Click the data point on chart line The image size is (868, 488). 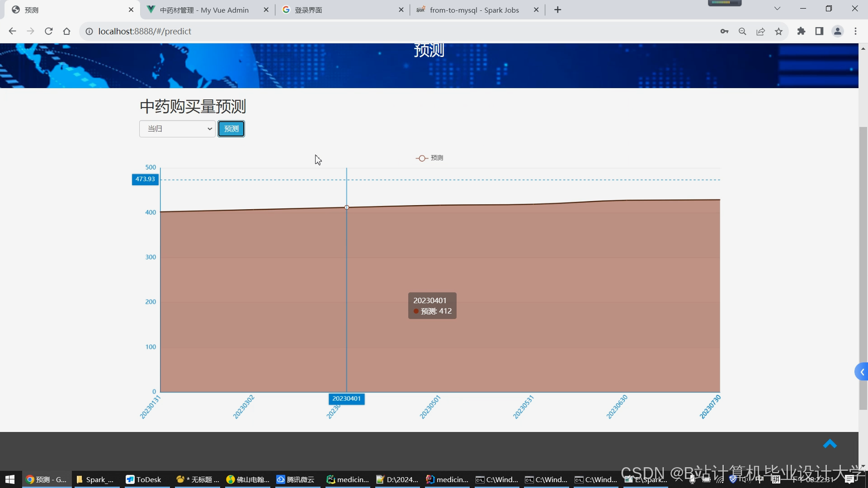pyautogui.click(x=347, y=207)
